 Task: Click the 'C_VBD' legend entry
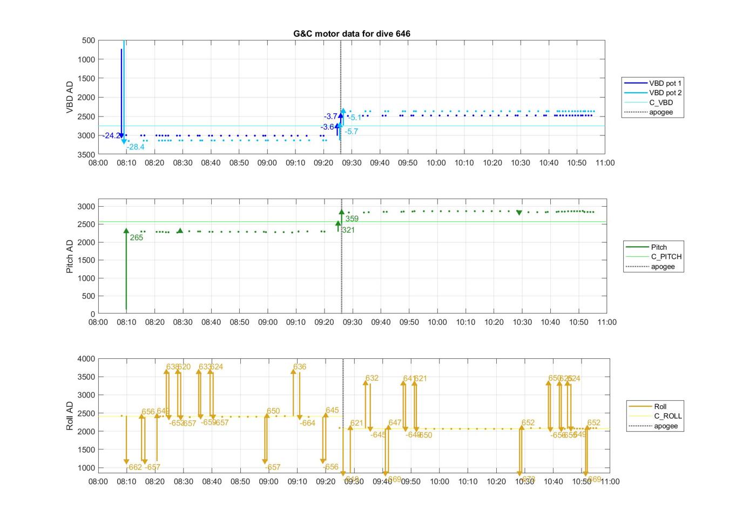tap(649, 103)
